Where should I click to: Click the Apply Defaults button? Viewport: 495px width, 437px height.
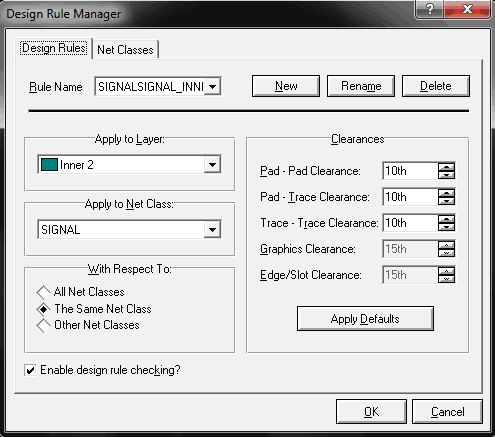(365, 319)
